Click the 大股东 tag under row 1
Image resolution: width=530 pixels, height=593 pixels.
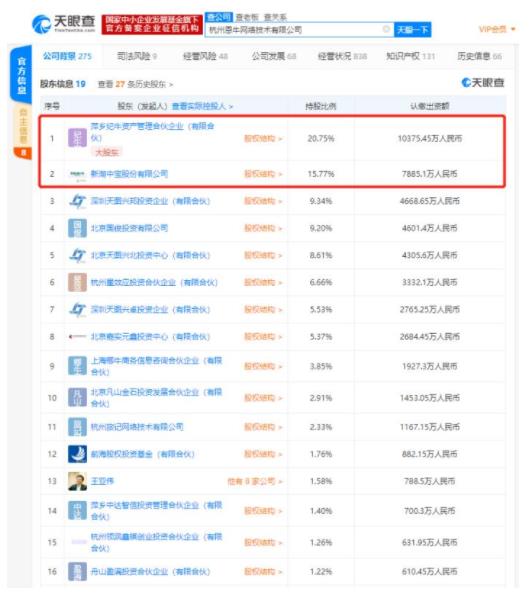point(107,152)
